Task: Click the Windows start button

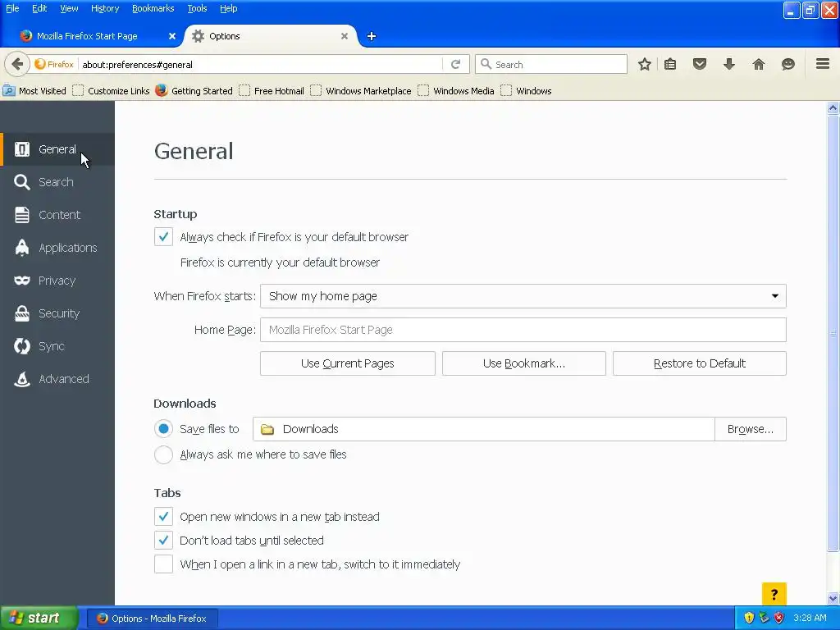Action: [39, 619]
